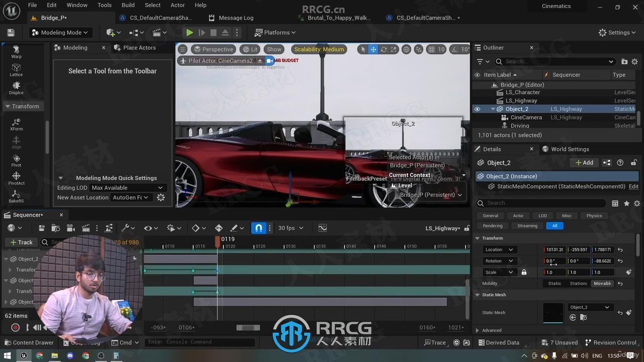The image size is (644, 362).
Task: Toggle the Details lock icon for Object_2
Action: click(634, 163)
